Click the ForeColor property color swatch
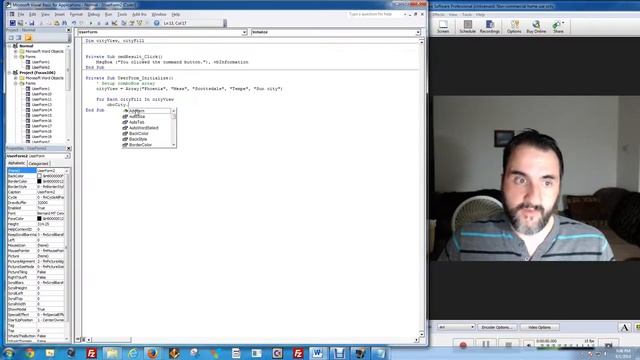This screenshot has height=360, width=640. [x=40, y=219]
